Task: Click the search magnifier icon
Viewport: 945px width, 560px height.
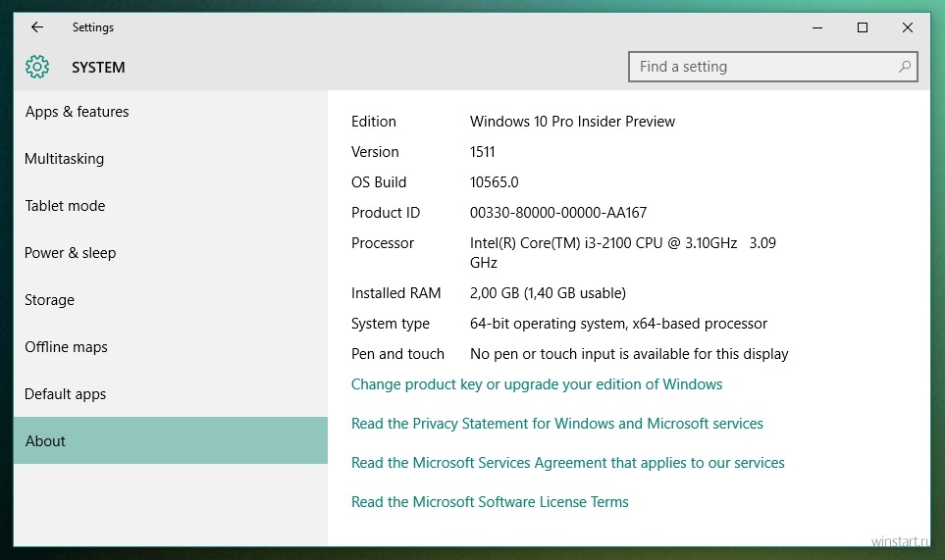Action: click(x=904, y=67)
